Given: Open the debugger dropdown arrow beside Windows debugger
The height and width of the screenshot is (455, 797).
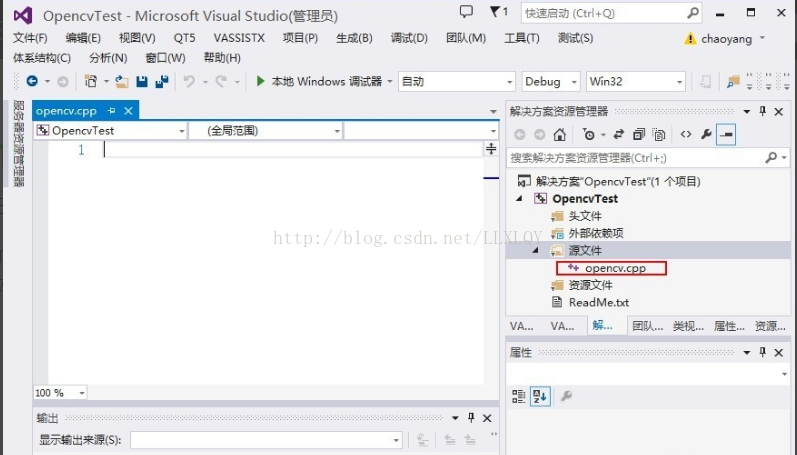Looking at the screenshot, I should [x=389, y=81].
